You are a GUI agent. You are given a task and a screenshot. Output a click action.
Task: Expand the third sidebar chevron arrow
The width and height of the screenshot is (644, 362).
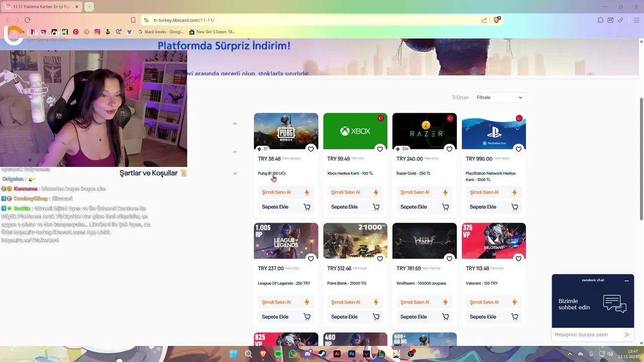point(235,173)
